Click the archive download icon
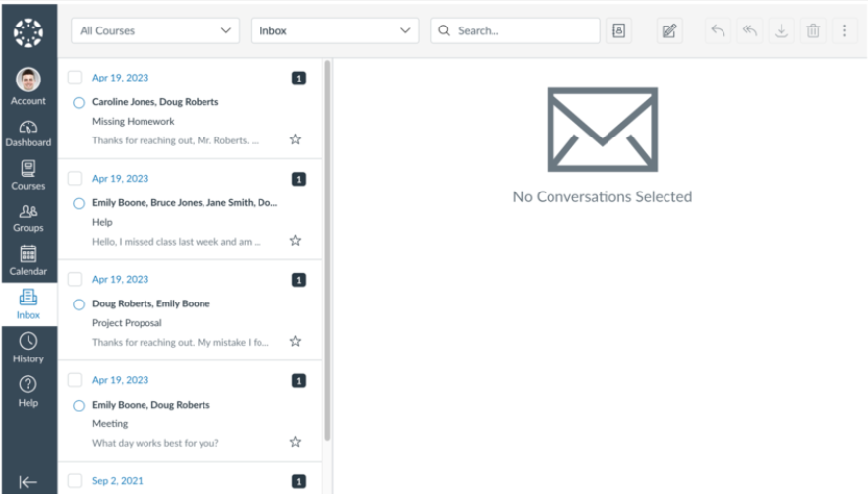This screenshot has height=494, width=868. (781, 31)
